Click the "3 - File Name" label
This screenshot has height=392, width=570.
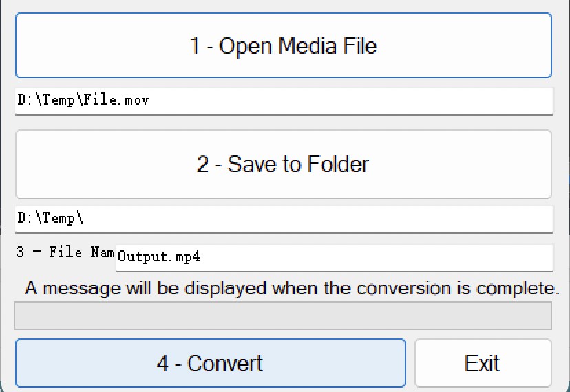[65, 252]
